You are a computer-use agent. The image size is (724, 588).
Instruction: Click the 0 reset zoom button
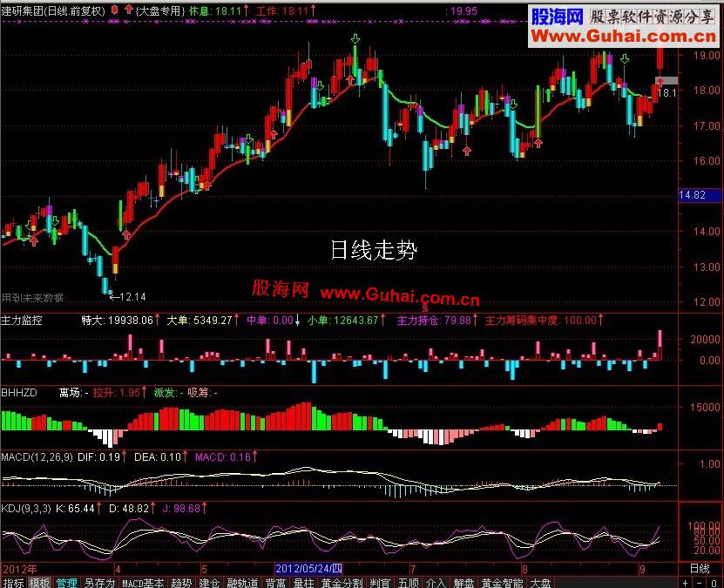(714, 583)
